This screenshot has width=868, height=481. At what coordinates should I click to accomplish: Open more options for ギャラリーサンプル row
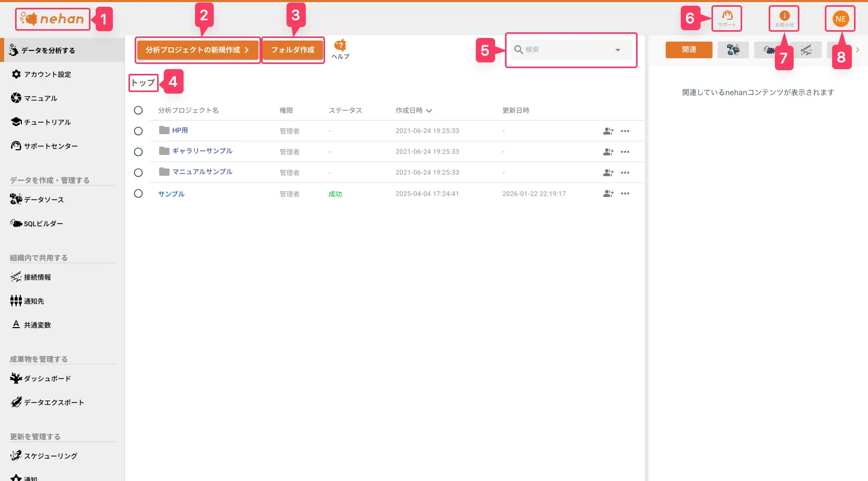pos(625,152)
